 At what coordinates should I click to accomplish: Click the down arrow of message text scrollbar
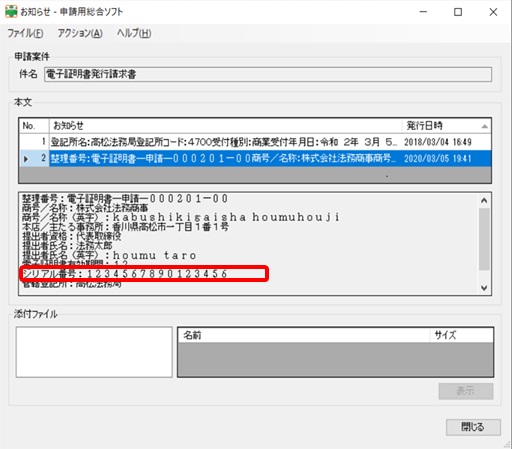tap(484, 288)
